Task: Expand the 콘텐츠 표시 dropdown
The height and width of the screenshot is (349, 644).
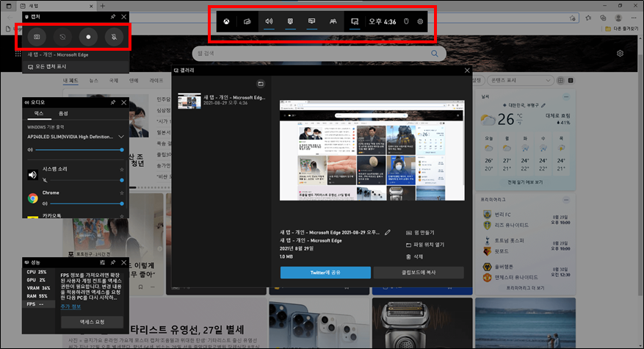Action: [x=520, y=81]
